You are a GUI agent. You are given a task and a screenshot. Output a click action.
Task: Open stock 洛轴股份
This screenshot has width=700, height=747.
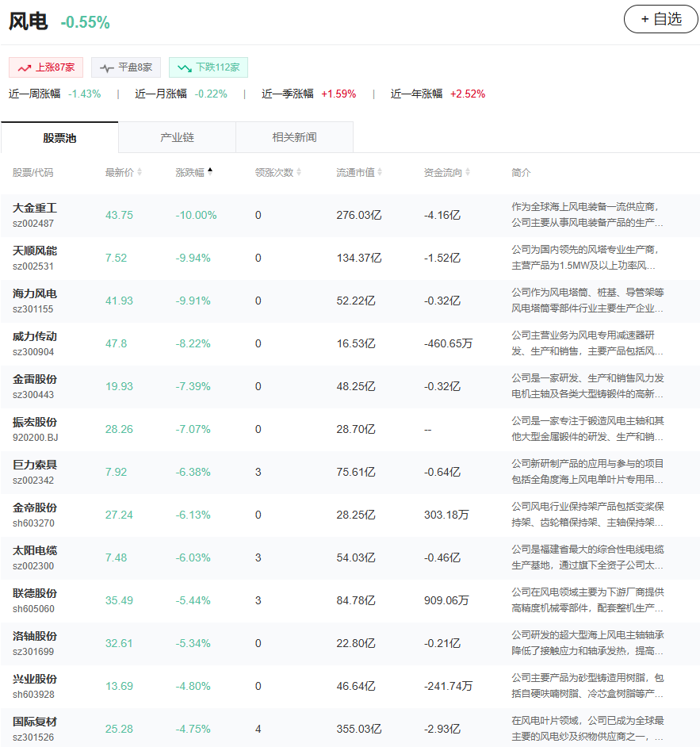(35, 637)
